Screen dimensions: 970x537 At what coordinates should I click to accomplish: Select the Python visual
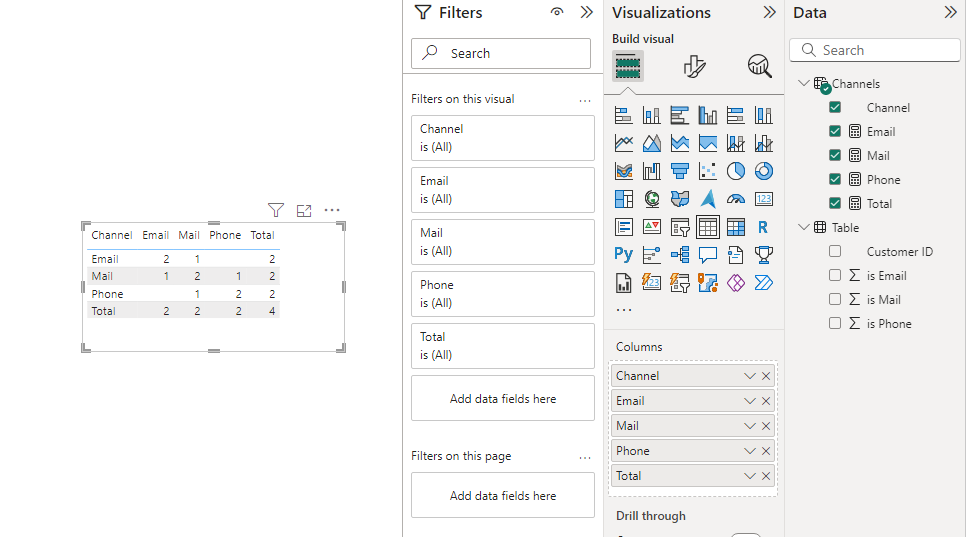click(624, 254)
